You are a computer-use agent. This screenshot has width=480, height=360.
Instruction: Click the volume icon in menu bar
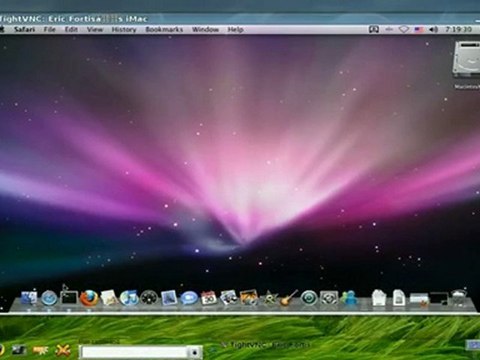click(x=433, y=29)
